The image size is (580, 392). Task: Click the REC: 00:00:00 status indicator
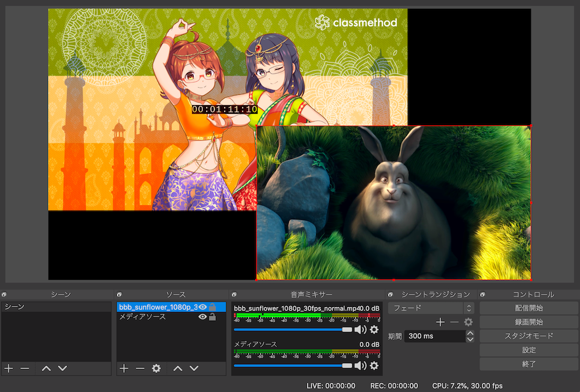pyautogui.click(x=394, y=385)
